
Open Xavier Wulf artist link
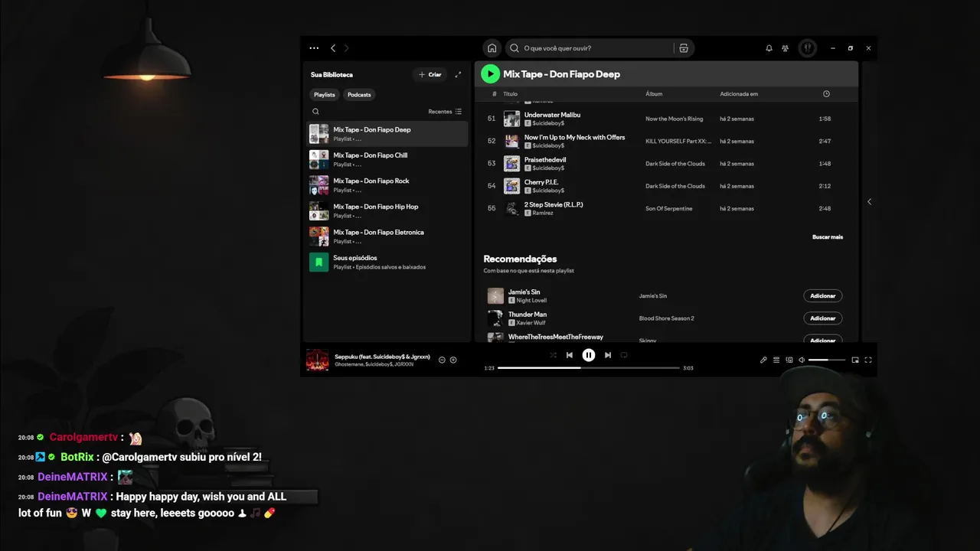click(531, 323)
